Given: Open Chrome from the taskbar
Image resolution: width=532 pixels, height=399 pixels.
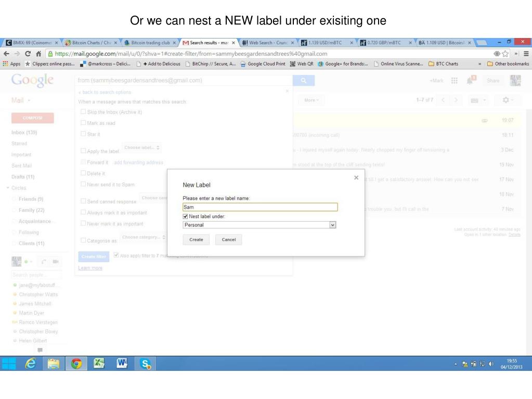Looking at the screenshot, I should coord(76,364).
